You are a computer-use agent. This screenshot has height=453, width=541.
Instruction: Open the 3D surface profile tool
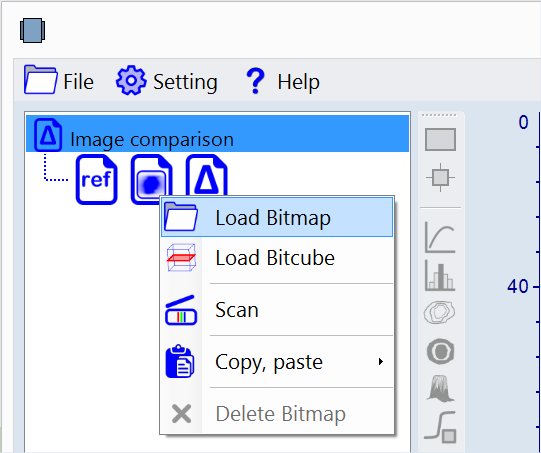[x=440, y=389]
